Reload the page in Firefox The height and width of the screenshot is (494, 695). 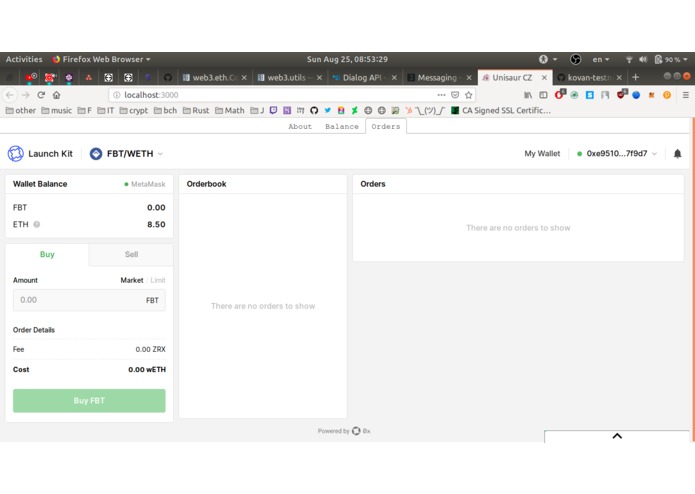click(x=41, y=95)
